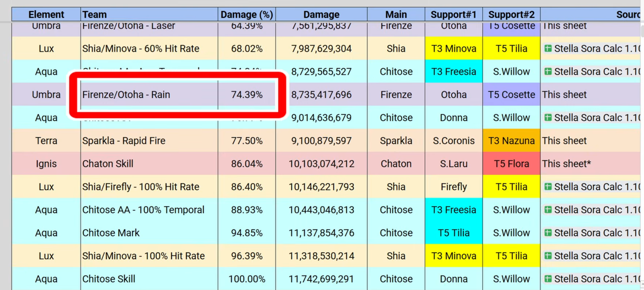Select the 94.85% damage cell

coord(247,233)
